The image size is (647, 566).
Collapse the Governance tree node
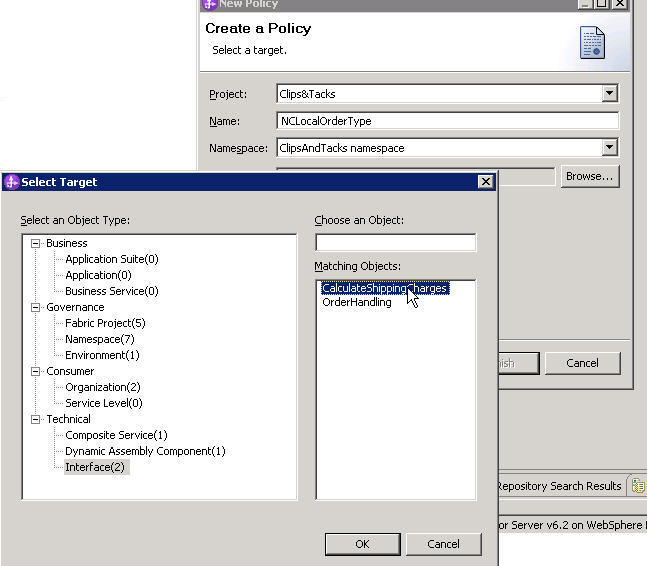[36, 307]
